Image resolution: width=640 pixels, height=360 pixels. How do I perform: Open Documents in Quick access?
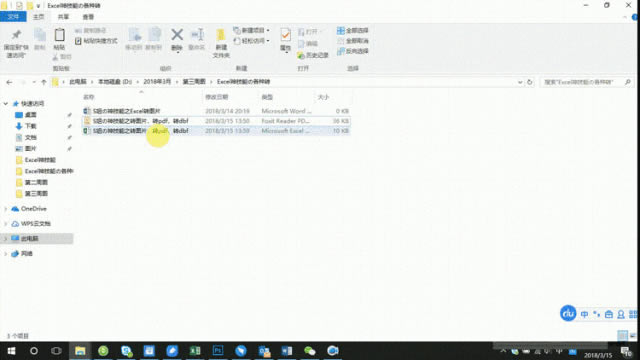tap(31, 138)
